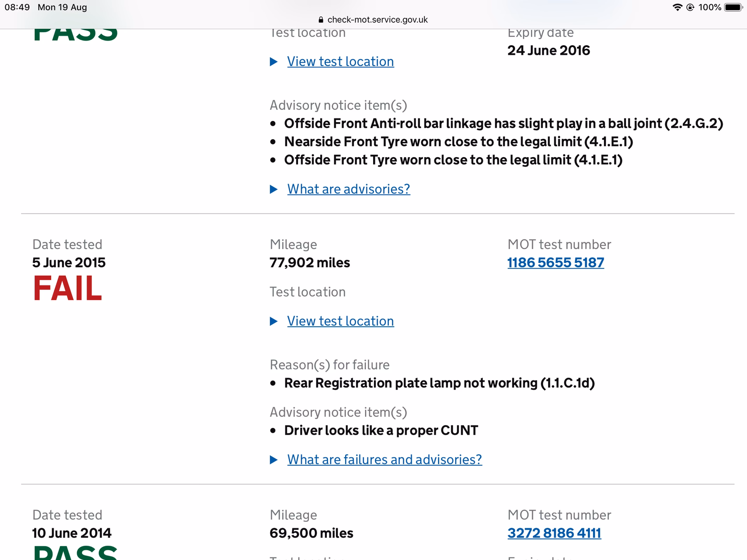Click the red FAIL result text

click(x=68, y=288)
